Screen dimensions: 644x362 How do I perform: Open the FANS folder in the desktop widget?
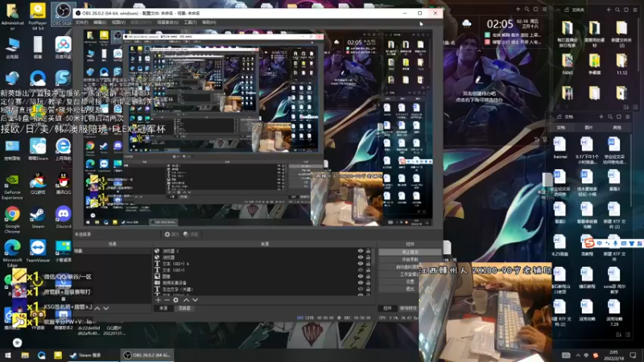tap(568, 65)
